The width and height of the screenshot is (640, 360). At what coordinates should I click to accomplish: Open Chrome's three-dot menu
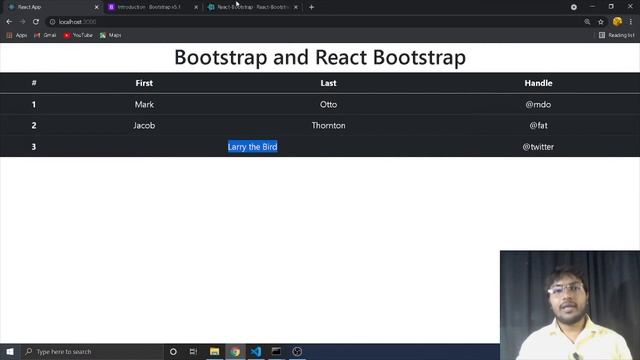pyautogui.click(x=631, y=22)
